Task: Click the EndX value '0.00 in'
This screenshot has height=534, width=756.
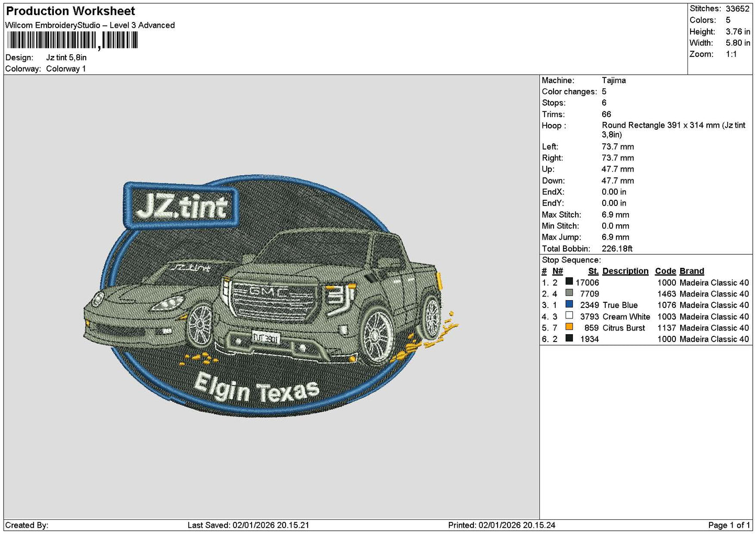Action: click(x=614, y=192)
